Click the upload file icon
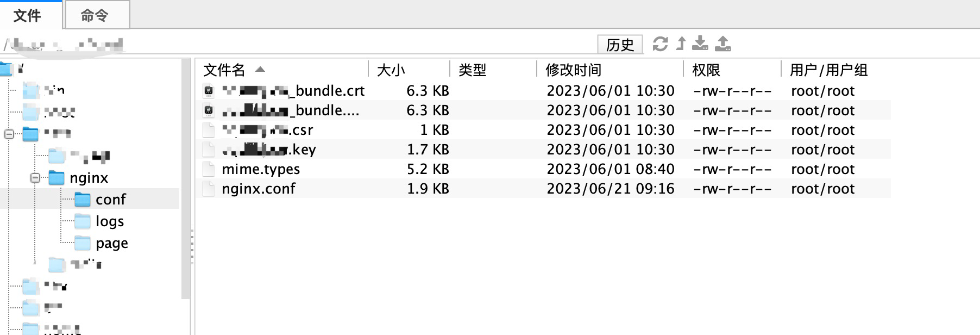The image size is (980, 335). [723, 44]
